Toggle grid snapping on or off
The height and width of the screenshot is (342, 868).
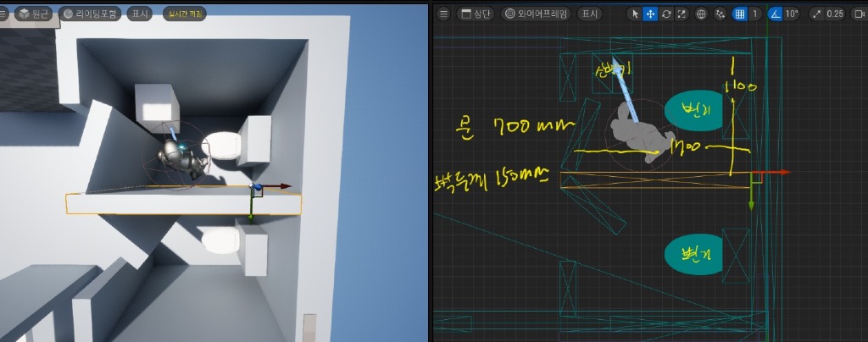739,14
